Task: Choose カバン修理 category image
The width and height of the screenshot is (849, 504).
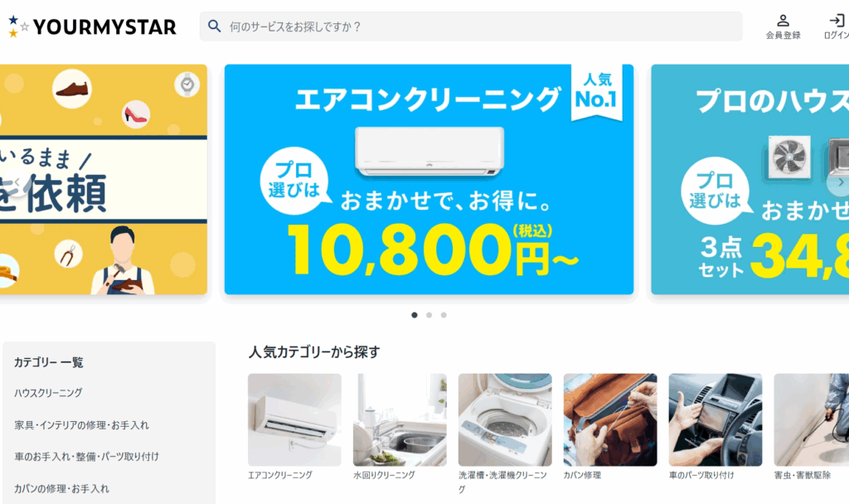Action: pyautogui.click(x=610, y=419)
